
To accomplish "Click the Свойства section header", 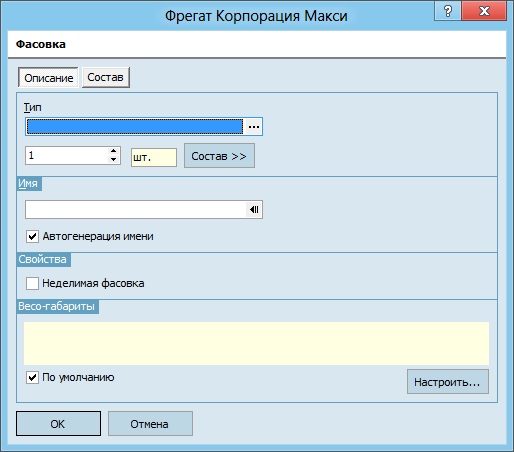I will (x=43, y=259).
